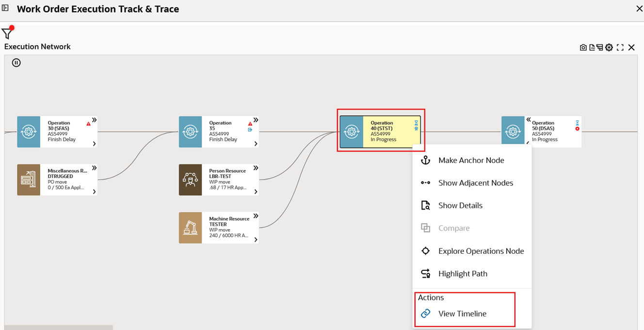644x330 pixels.
Task: Click hourglass icon on Operation 50 (DSAS)
Action: tap(577, 123)
